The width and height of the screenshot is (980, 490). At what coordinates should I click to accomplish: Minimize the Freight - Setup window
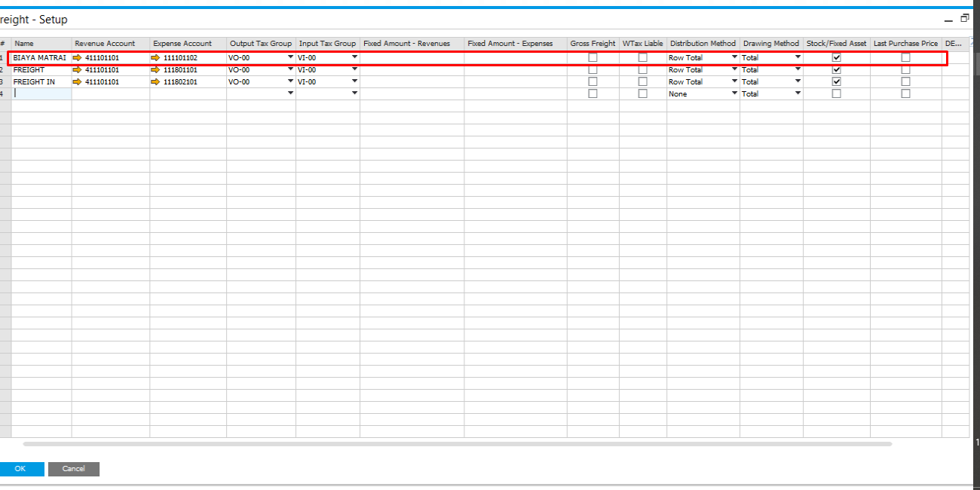(x=948, y=20)
